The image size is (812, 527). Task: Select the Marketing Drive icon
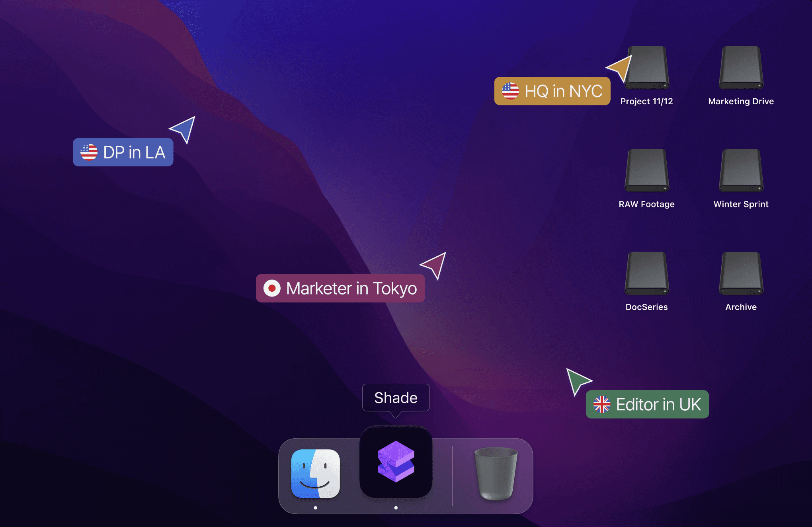coord(741,68)
